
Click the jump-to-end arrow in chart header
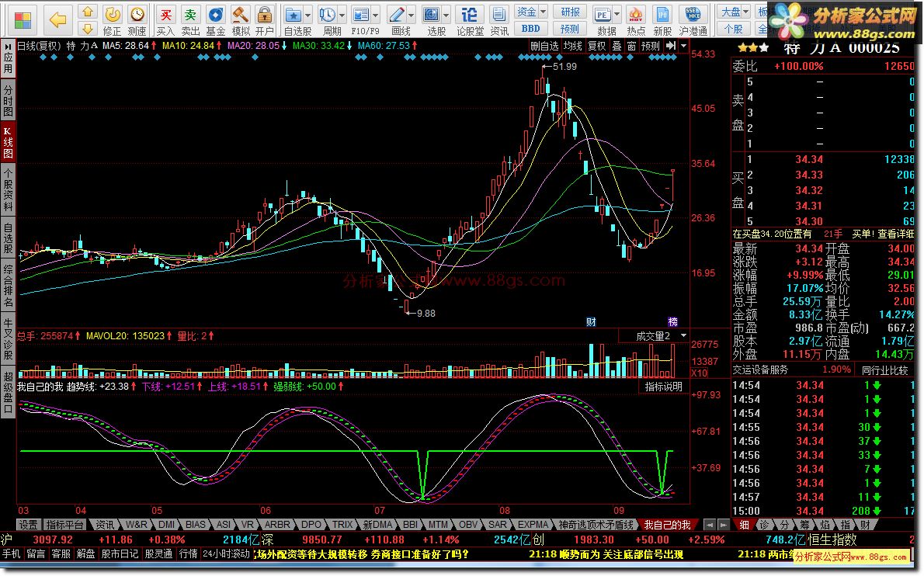click(x=671, y=45)
